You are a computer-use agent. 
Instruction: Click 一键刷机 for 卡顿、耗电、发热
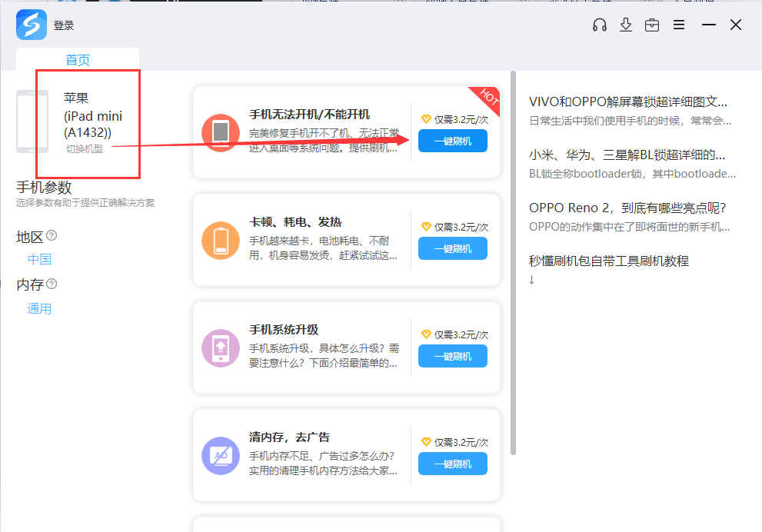click(x=453, y=249)
